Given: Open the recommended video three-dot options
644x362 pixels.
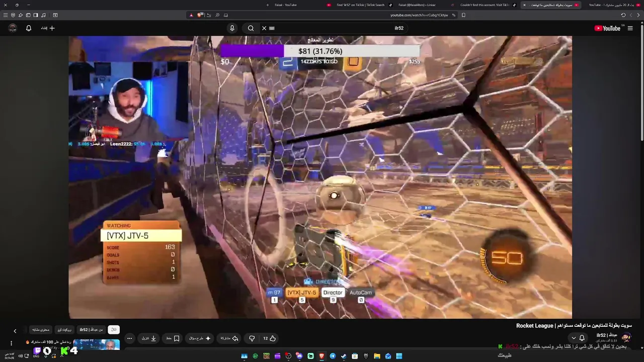Looking at the screenshot, I should [11, 343].
